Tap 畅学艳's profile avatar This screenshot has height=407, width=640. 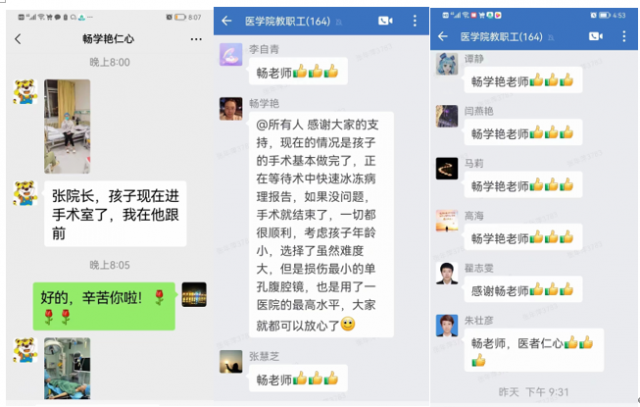(231, 109)
